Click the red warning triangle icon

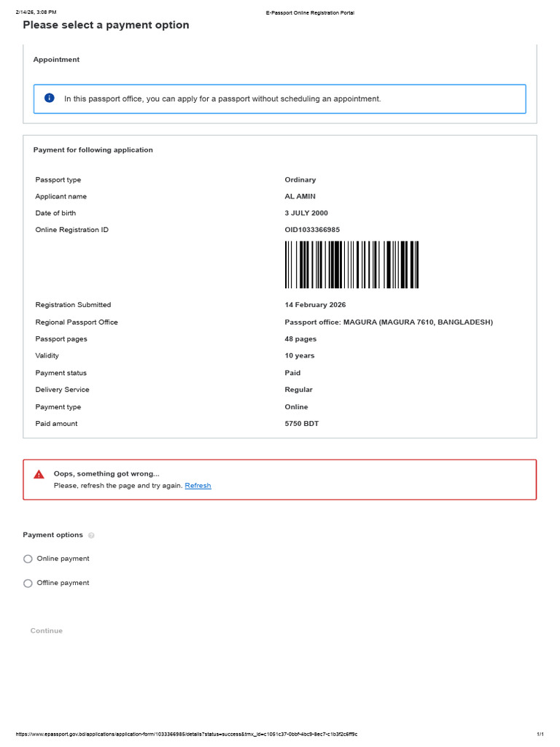(x=39, y=474)
